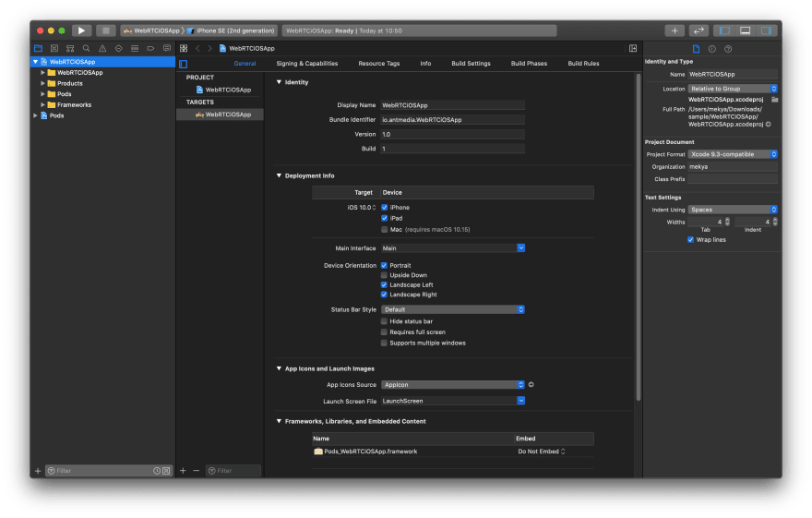Open the Library with the plus button

tap(675, 30)
